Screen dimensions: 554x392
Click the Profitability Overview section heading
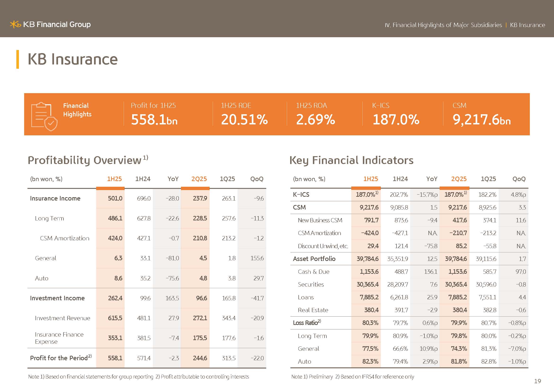pos(85,160)
